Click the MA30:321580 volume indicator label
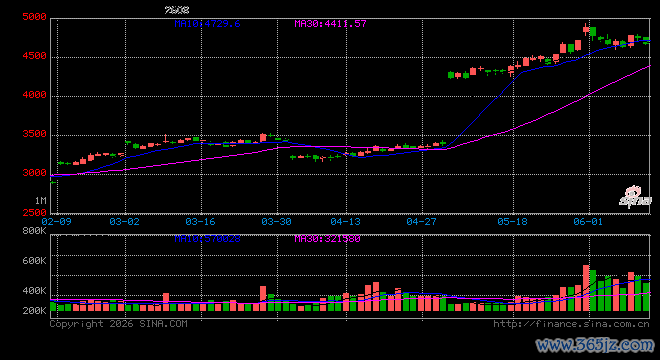660x360 pixels. click(x=327, y=239)
